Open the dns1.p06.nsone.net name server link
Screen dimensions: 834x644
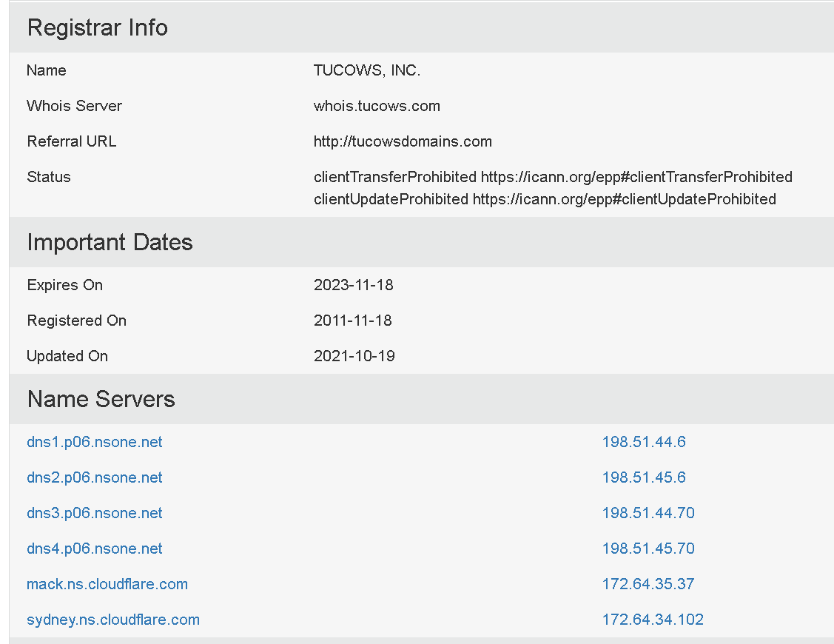(94, 442)
